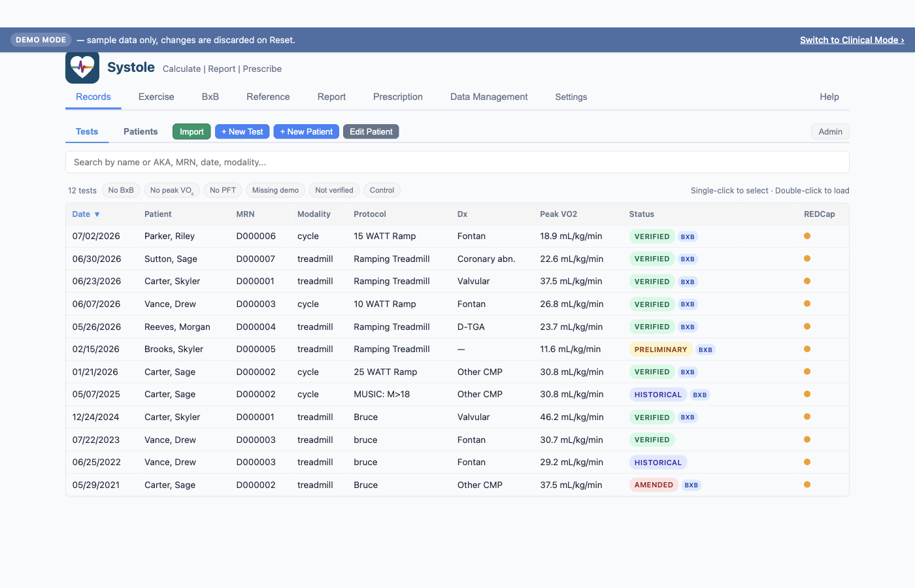
Task: Open the Records tab
Action: [x=93, y=97]
